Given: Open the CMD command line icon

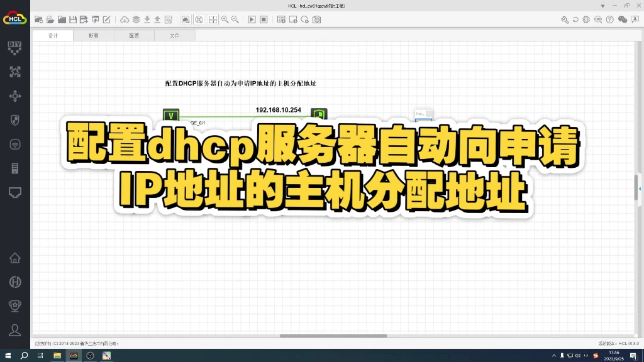Looking at the screenshot, I should click(x=597, y=19).
